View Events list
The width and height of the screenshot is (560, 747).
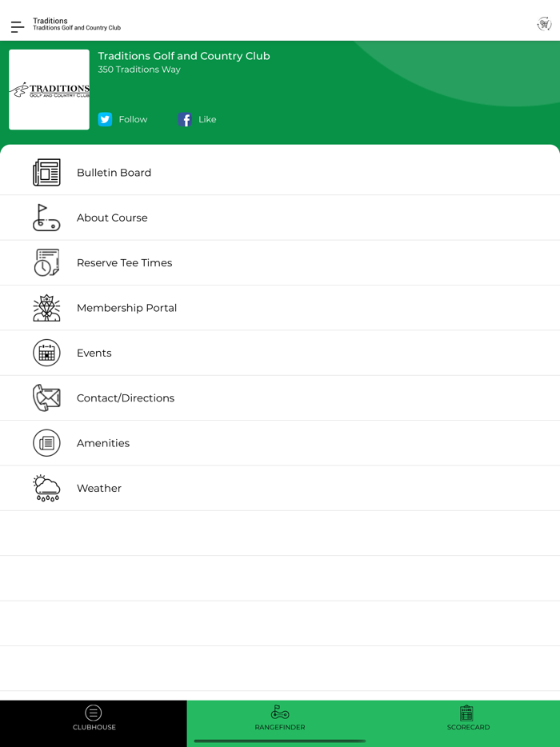point(280,353)
